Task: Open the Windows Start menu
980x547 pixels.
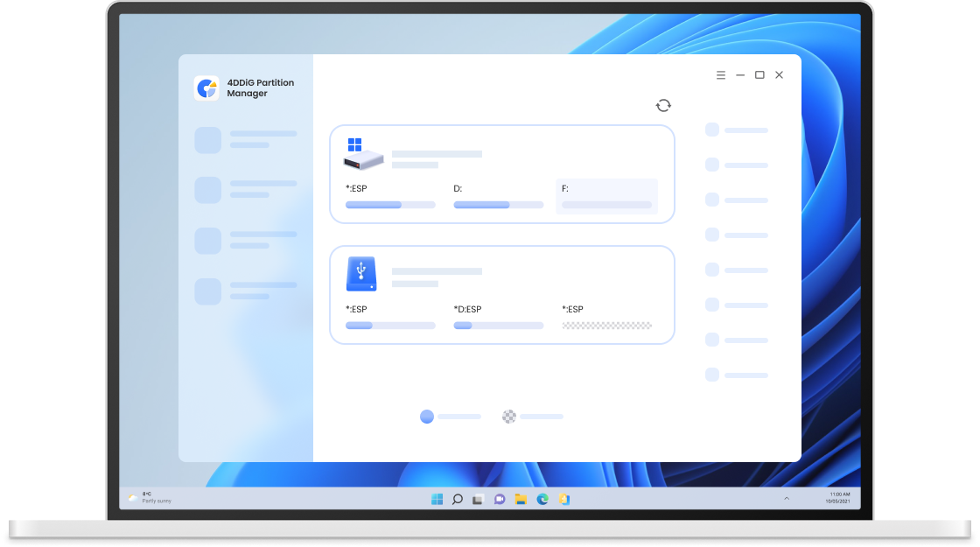Action: [437, 499]
